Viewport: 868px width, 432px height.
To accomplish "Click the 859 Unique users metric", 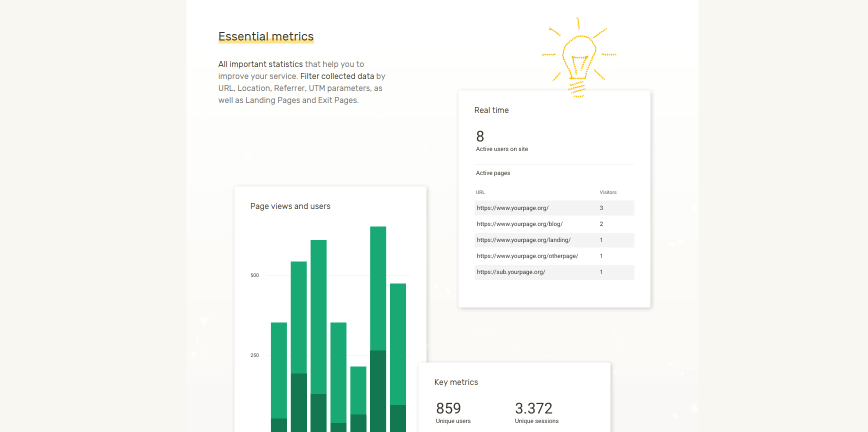I will (453, 413).
